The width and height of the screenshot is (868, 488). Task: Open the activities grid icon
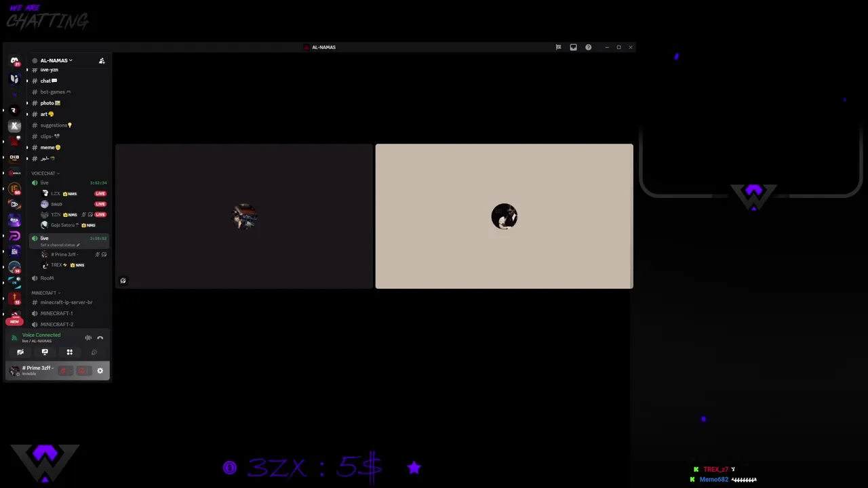[x=69, y=352]
